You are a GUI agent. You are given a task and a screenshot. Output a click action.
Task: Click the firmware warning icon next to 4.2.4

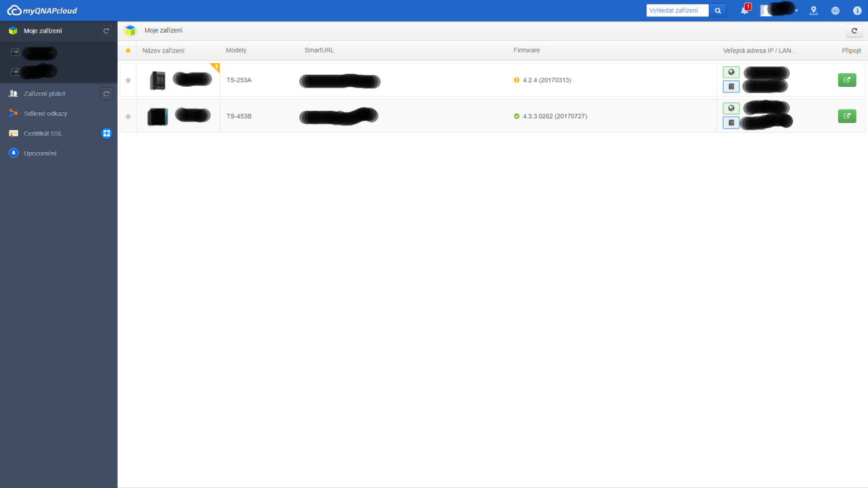pos(517,80)
